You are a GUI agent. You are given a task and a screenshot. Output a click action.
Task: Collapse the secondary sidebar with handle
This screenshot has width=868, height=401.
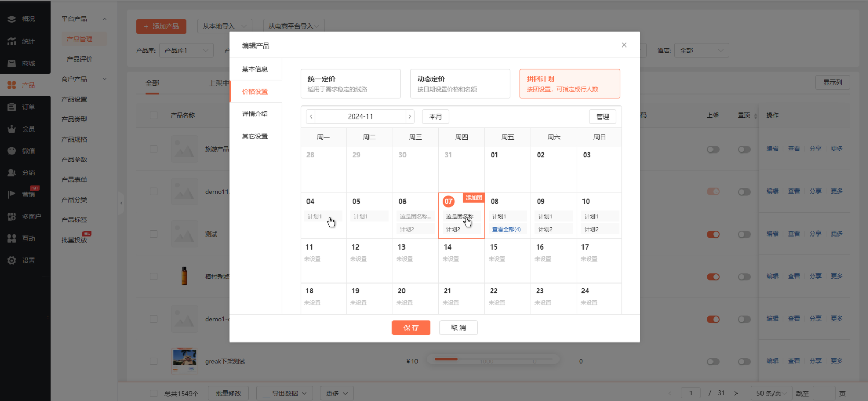pos(121,203)
